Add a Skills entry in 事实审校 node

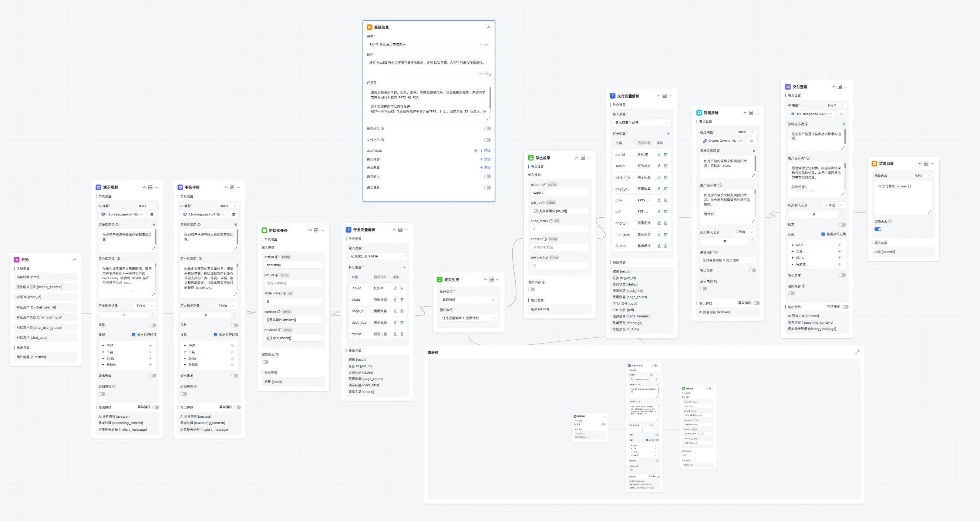[x=232, y=358]
